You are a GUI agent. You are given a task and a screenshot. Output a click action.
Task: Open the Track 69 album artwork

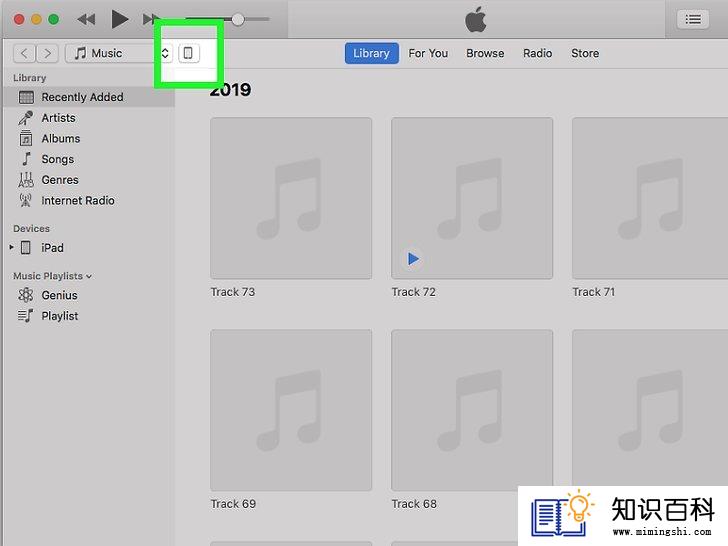point(291,410)
